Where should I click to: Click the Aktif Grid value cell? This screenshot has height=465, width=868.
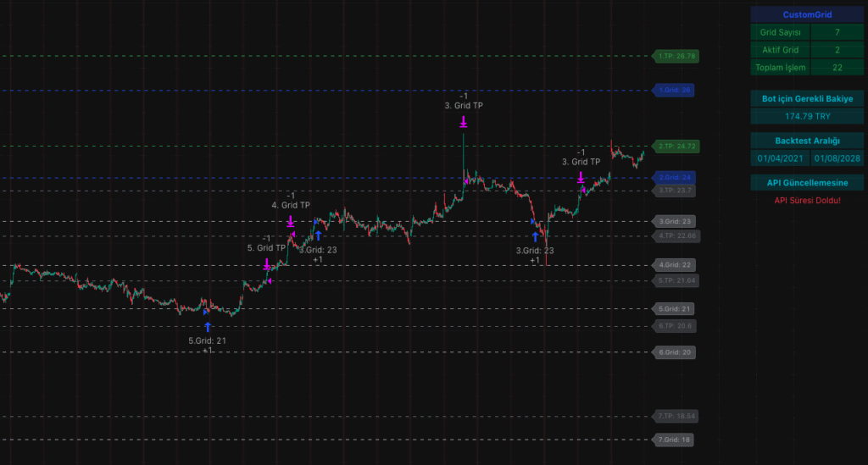pos(837,50)
